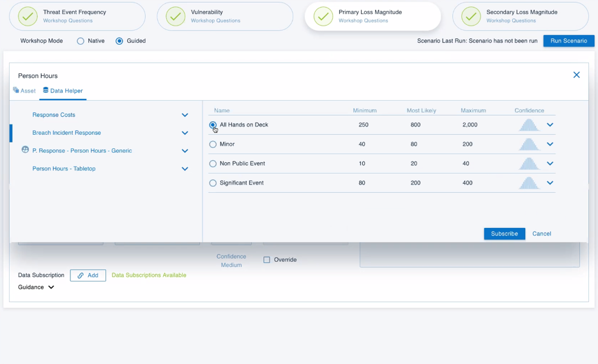Open Threat Event Frequency workshop questions
The width and height of the screenshot is (598, 364).
(77, 17)
